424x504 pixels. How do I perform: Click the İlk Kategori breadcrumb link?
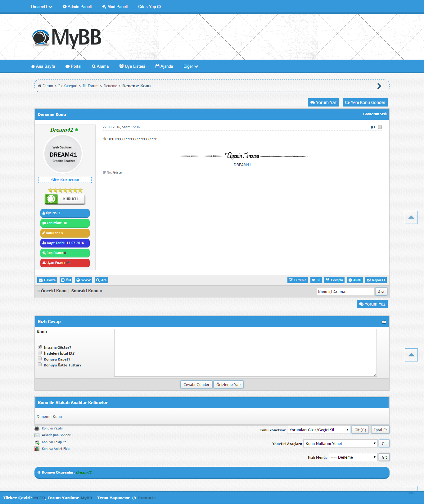[68, 86]
